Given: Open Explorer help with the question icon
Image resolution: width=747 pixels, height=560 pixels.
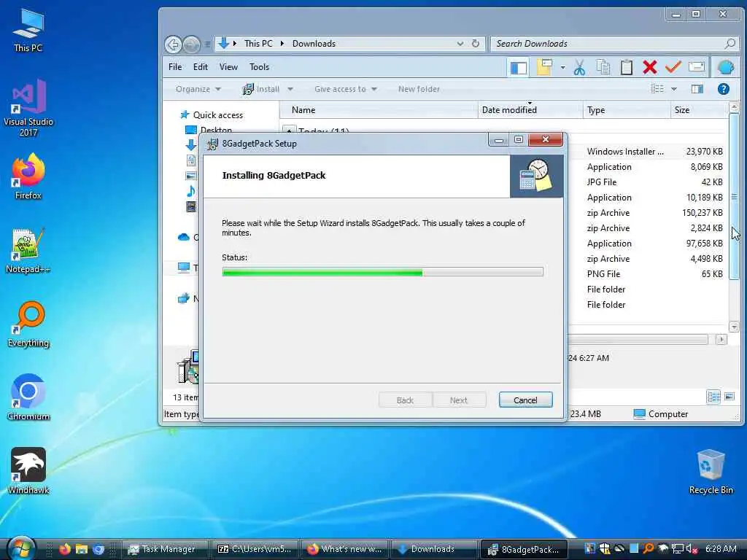Looking at the screenshot, I should 723,89.
